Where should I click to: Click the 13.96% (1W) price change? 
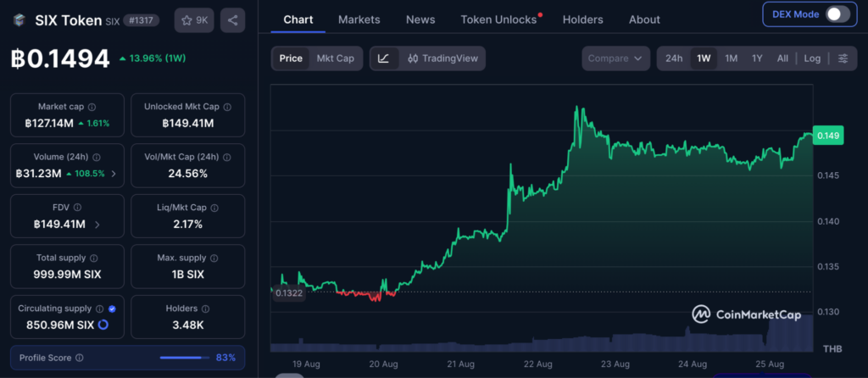[153, 58]
